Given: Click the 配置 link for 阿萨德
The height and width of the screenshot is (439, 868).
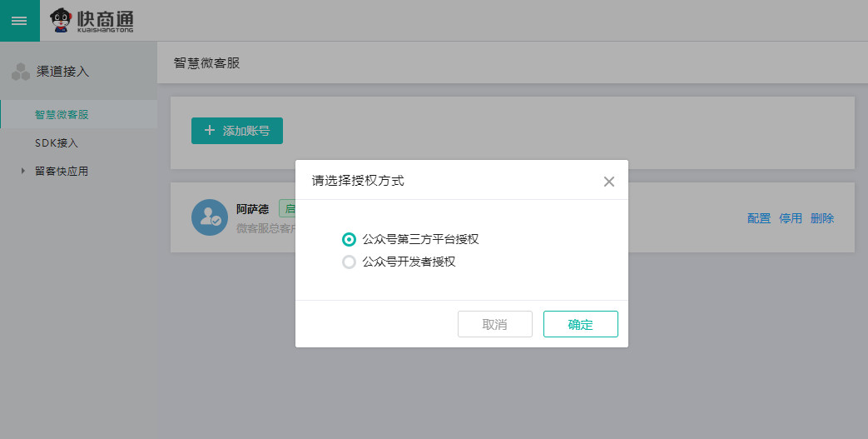Looking at the screenshot, I should tap(758, 218).
